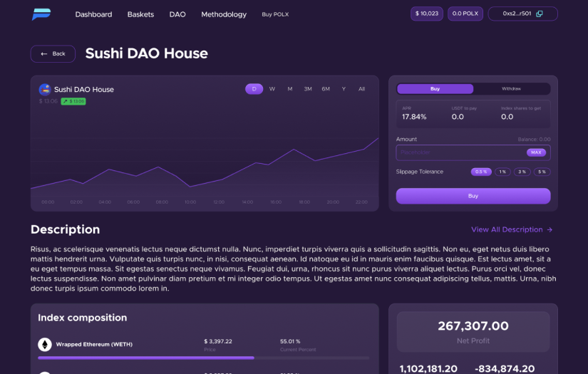
Task: Click the large purple Buy button
Action: (x=473, y=196)
